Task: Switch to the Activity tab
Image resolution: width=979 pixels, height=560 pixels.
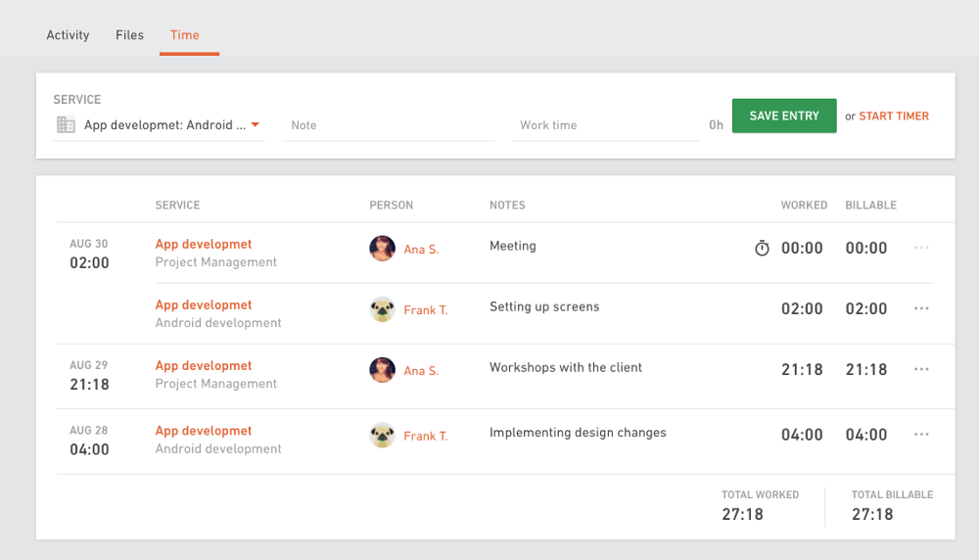Action: click(68, 35)
